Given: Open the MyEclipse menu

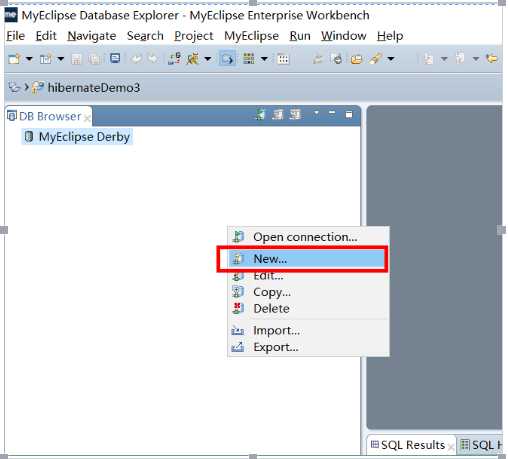Looking at the screenshot, I should tap(251, 36).
